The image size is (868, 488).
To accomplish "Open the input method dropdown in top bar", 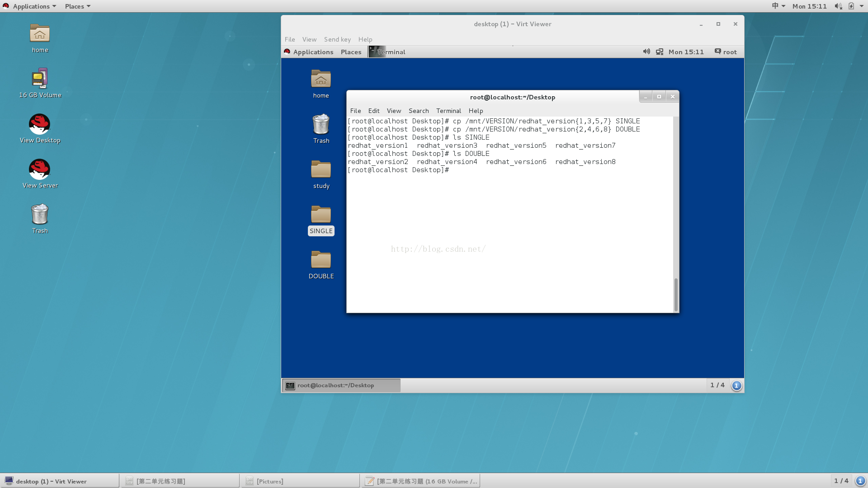I will [778, 6].
